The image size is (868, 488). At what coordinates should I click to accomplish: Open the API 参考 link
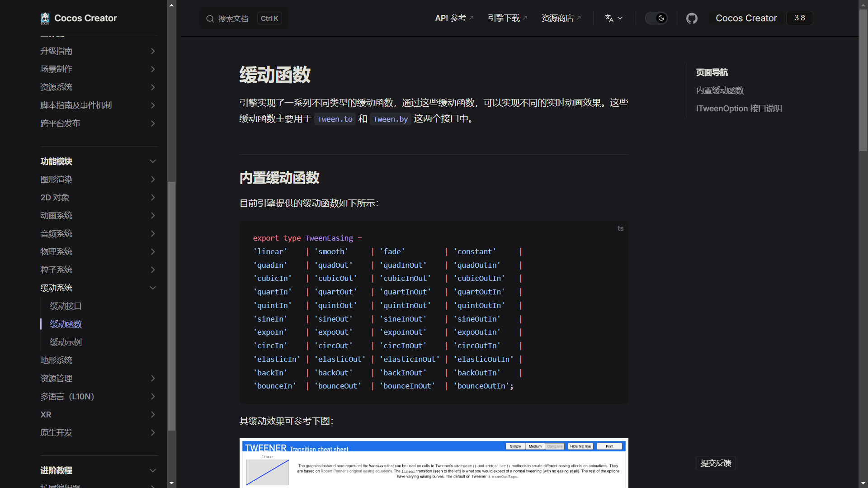[x=454, y=18]
